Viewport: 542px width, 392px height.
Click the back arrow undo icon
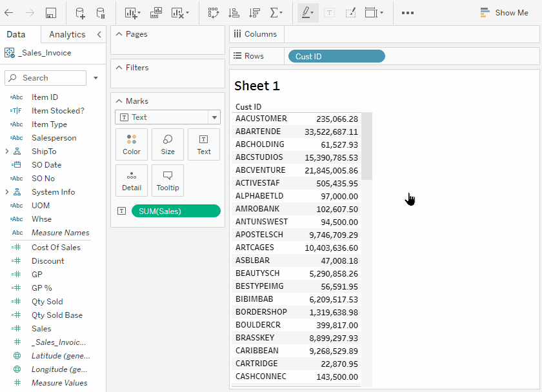point(9,13)
